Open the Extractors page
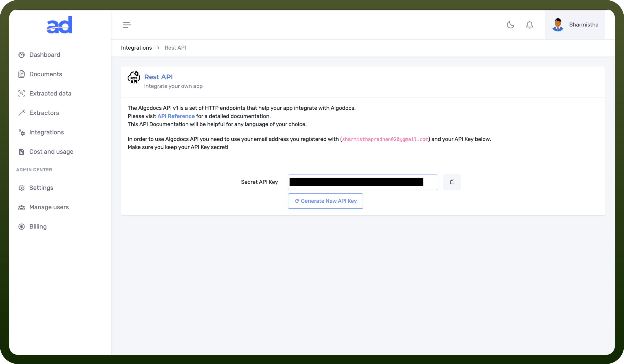Screen dimensions: 624x364 click(44, 113)
